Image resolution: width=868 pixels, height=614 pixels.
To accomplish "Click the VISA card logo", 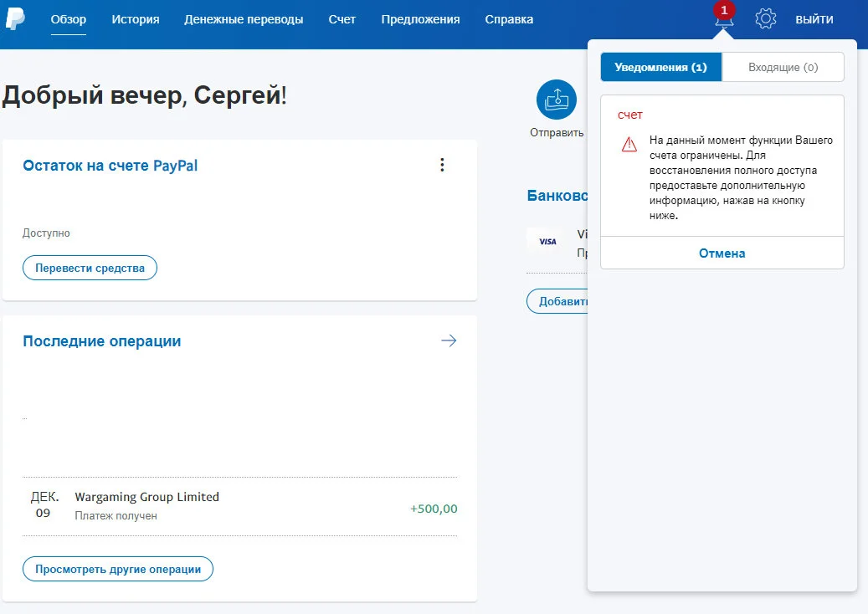I will (547, 242).
